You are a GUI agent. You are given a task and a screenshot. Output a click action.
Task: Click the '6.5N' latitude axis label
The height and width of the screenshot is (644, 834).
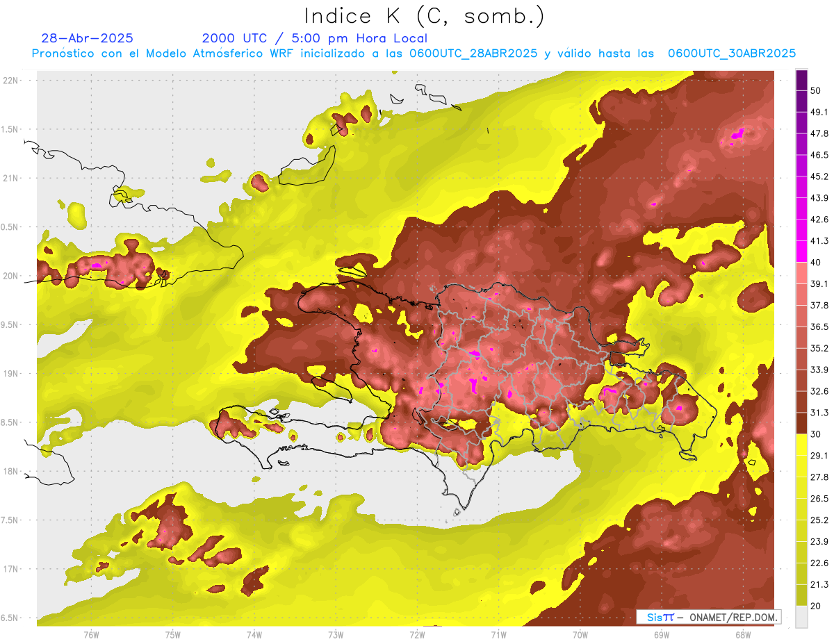(x=10, y=618)
